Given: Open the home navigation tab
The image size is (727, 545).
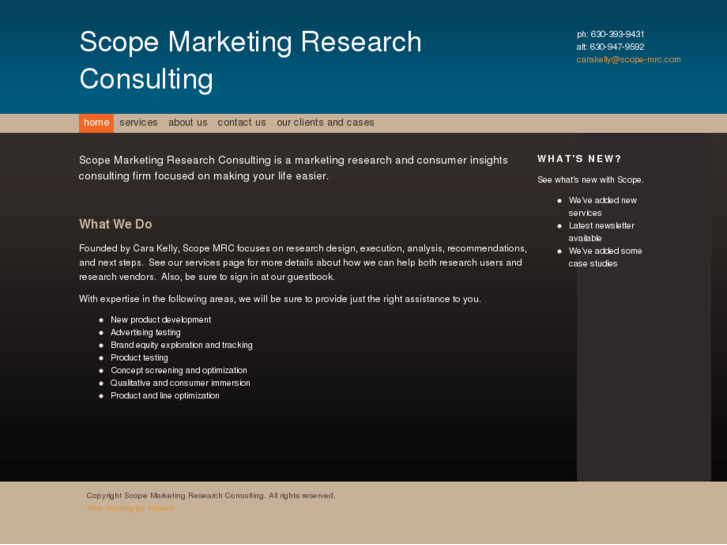Looking at the screenshot, I should point(96,123).
